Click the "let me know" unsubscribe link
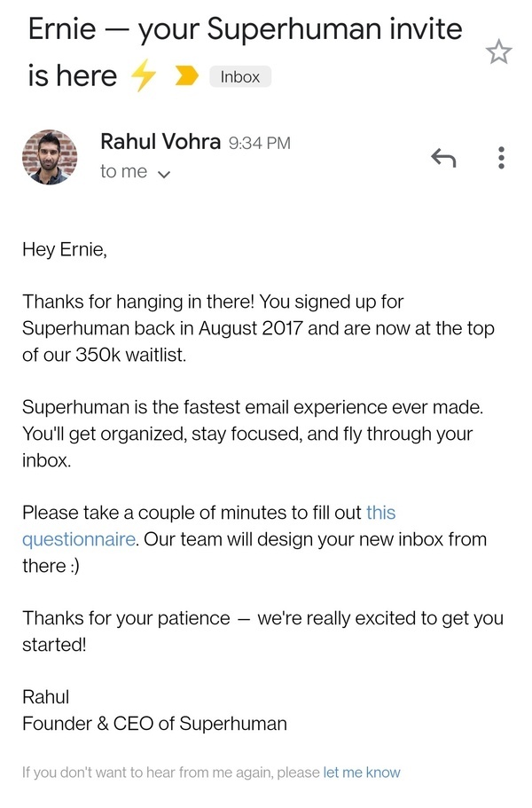This screenshot has height=808, width=532. pos(362,773)
